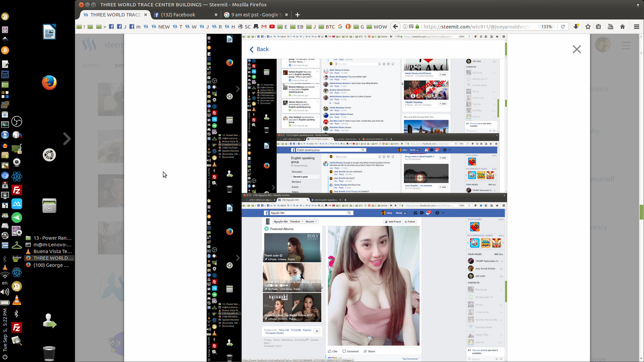Viewport: 644px width, 362px height.
Task: Open the LibreOffice Writer document on desktop
Action: (49, 32)
